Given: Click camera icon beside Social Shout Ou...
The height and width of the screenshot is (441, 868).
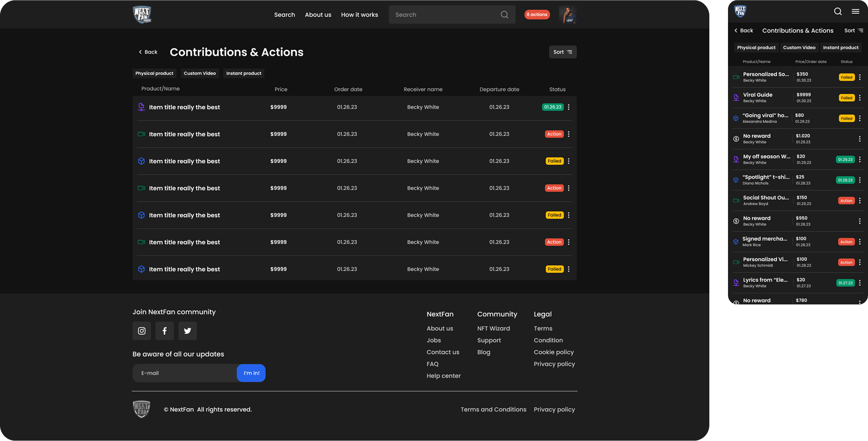Looking at the screenshot, I should [736, 200].
